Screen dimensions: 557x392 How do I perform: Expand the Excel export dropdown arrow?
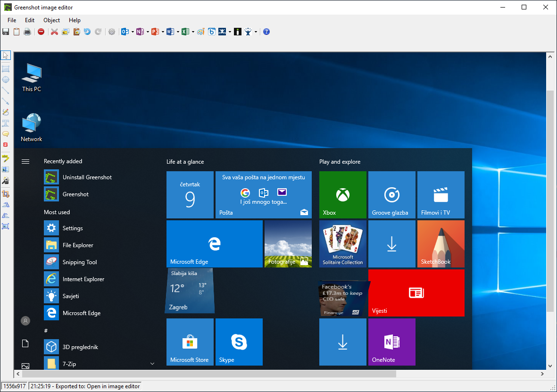[x=193, y=32]
